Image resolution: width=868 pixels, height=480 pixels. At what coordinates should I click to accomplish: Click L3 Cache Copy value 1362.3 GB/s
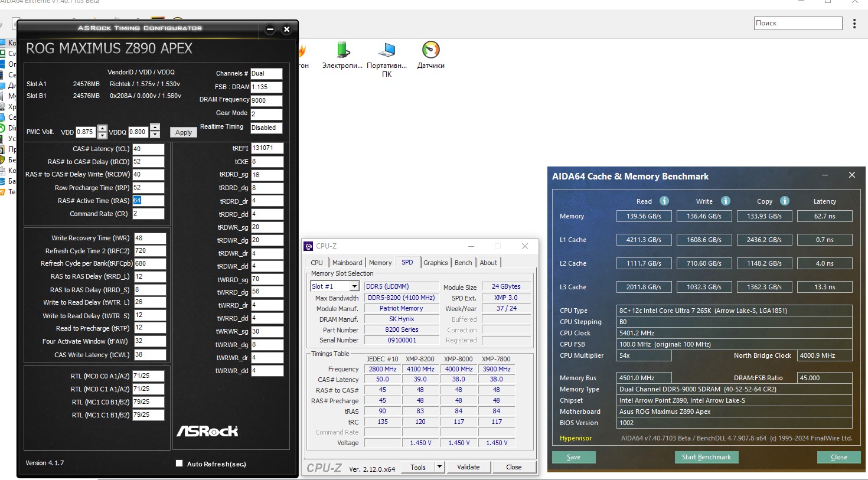click(764, 287)
